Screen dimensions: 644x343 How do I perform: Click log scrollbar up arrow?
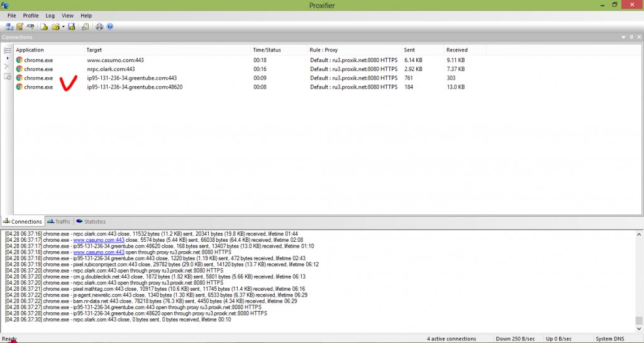[x=639, y=234]
